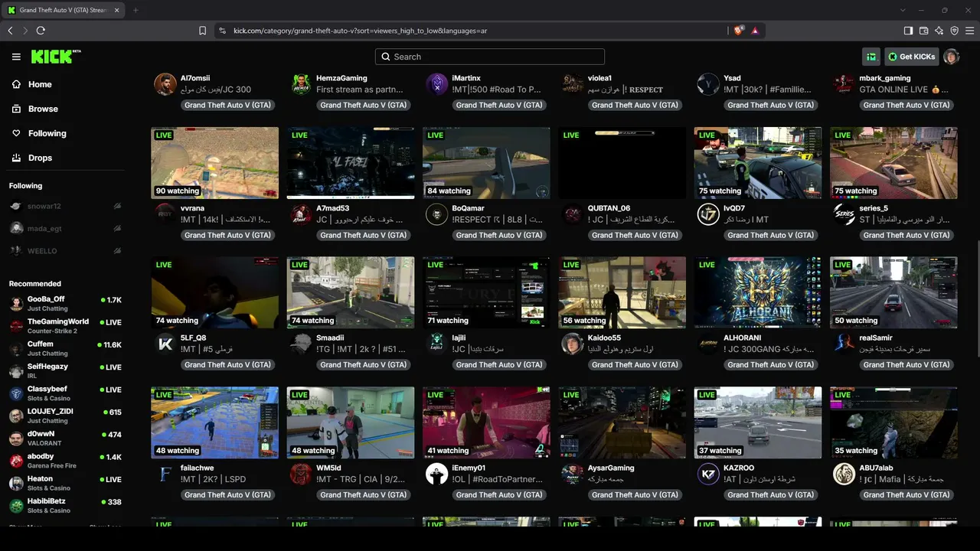This screenshot has width=980, height=551.
Task: Open the Leo AI sparkle icon
Action: (x=939, y=31)
